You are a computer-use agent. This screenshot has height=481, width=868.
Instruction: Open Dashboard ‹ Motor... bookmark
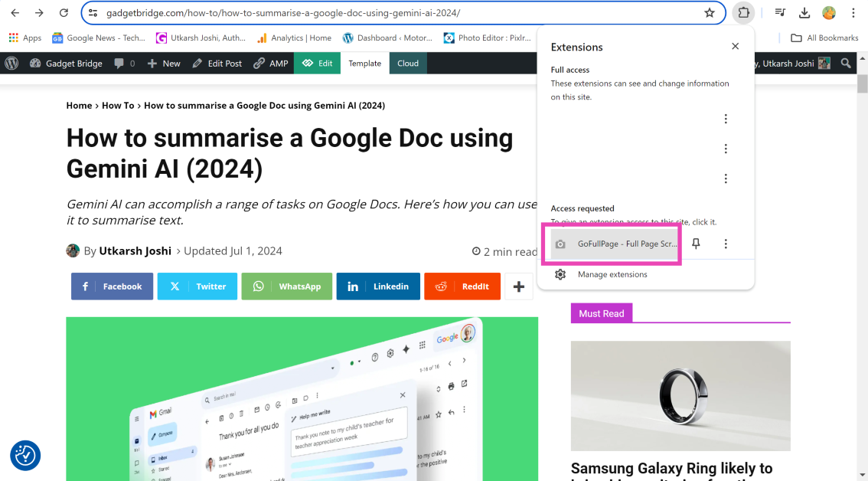(x=387, y=38)
